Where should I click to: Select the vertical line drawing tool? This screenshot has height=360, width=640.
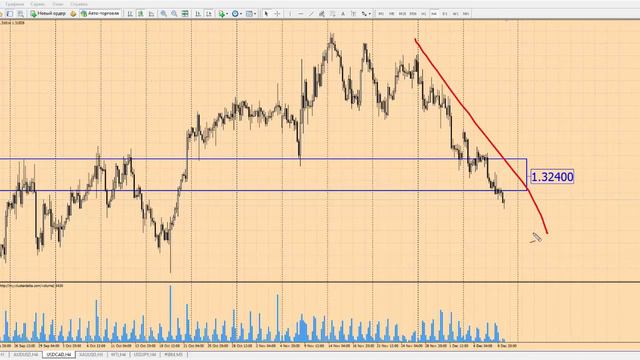pyautogui.click(x=290, y=13)
